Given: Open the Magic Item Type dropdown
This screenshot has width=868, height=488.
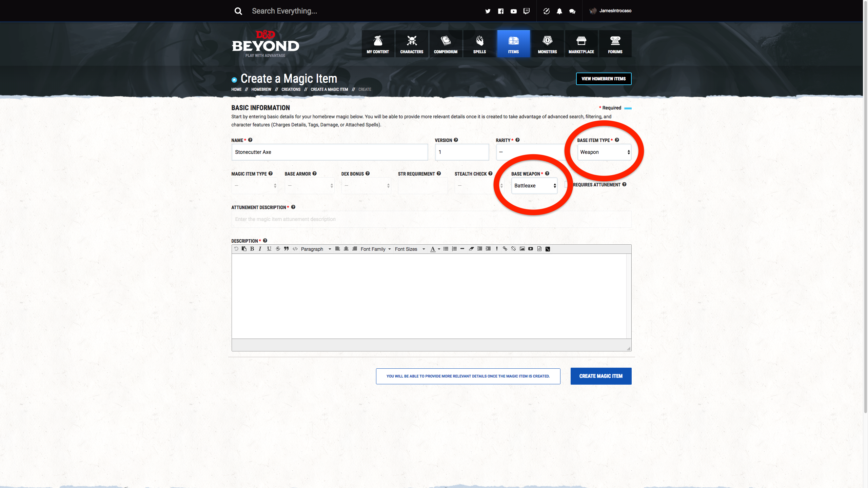Looking at the screenshot, I should (x=255, y=186).
